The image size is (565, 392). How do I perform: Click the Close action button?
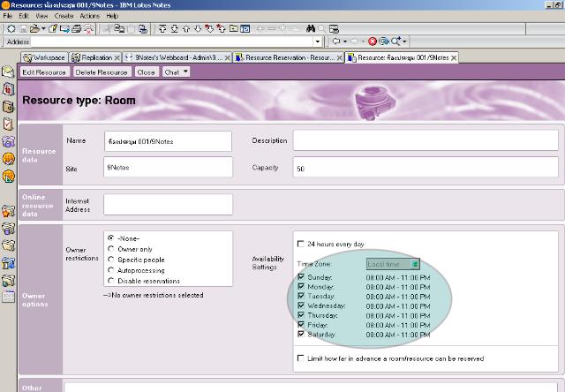[147, 72]
